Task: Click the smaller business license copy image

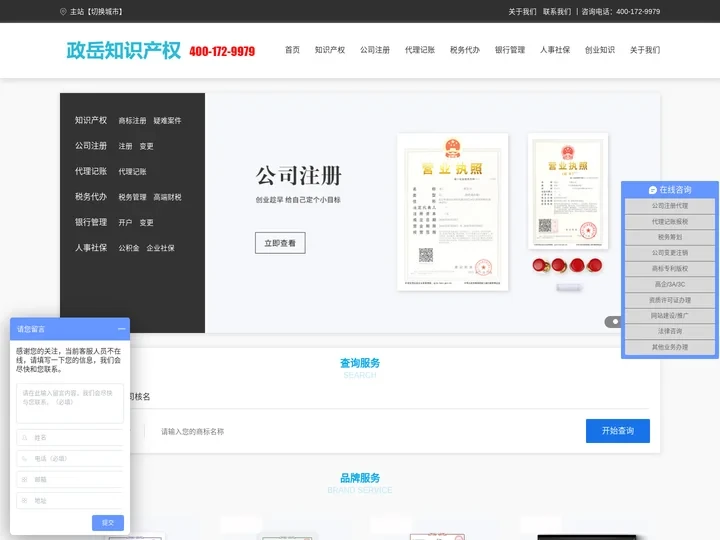Action: (568, 191)
